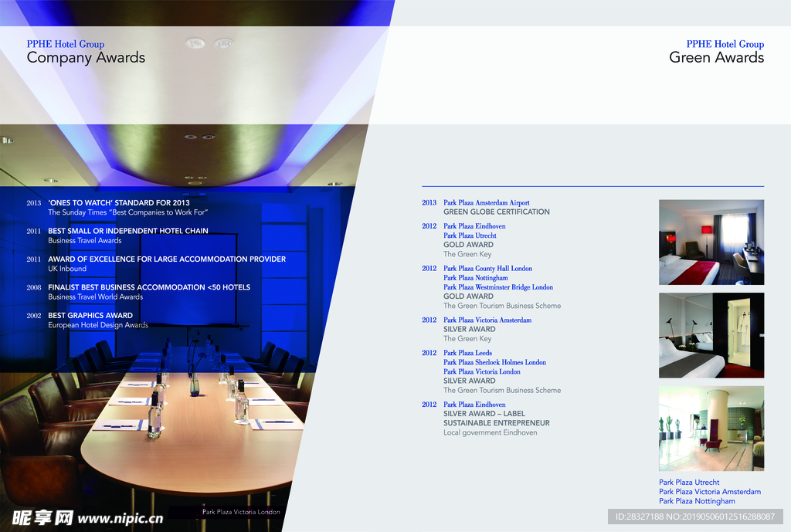The height and width of the screenshot is (532, 791).
Task: Click the 'Park Plaza Leeds' link
Action: (467, 353)
